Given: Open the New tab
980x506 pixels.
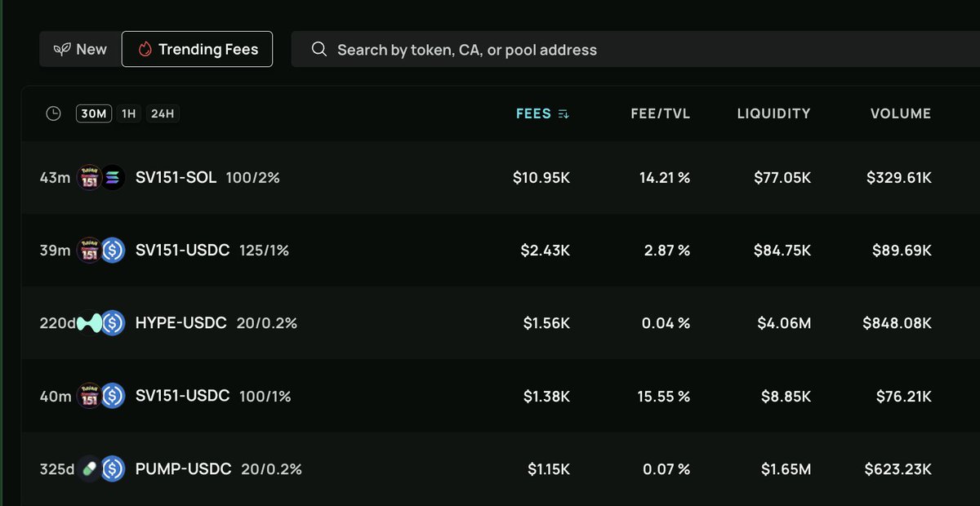Looking at the screenshot, I should 79,49.
